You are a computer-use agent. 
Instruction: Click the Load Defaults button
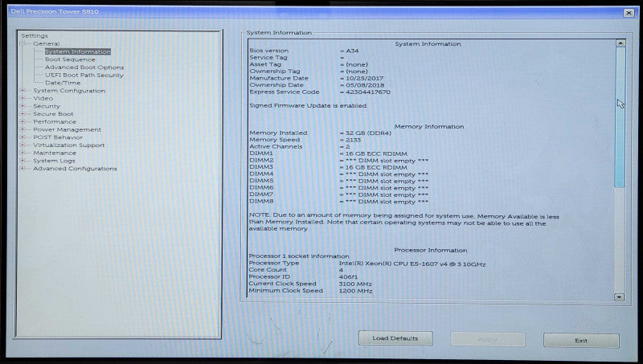[395, 338]
